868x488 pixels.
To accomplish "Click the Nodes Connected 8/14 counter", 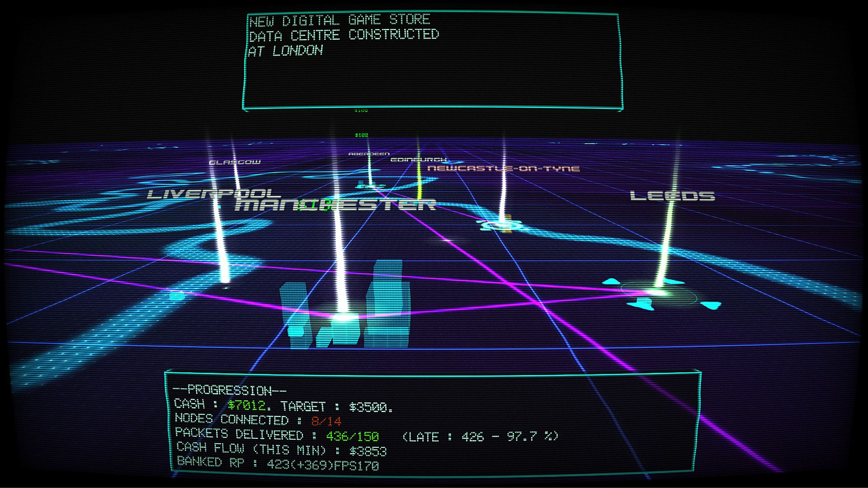I will pyautogui.click(x=326, y=421).
